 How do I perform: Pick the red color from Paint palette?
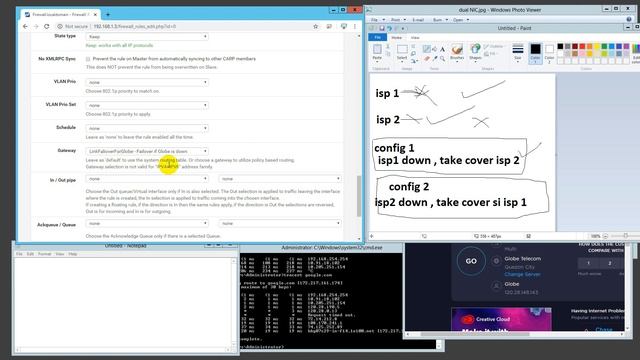pos(582,47)
